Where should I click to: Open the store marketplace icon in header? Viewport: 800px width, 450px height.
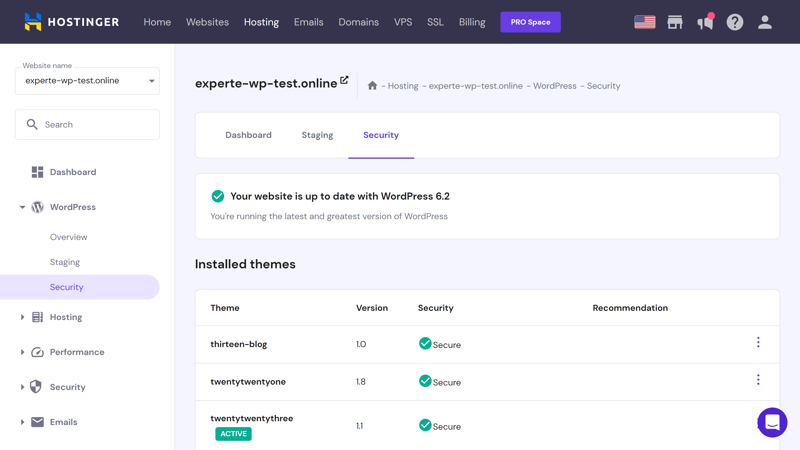(x=674, y=22)
